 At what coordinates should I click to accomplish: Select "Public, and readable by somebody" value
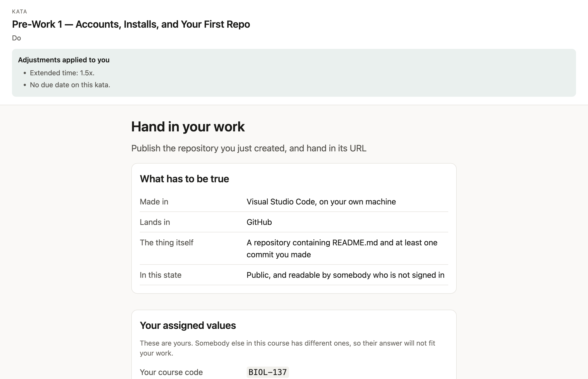(345, 275)
